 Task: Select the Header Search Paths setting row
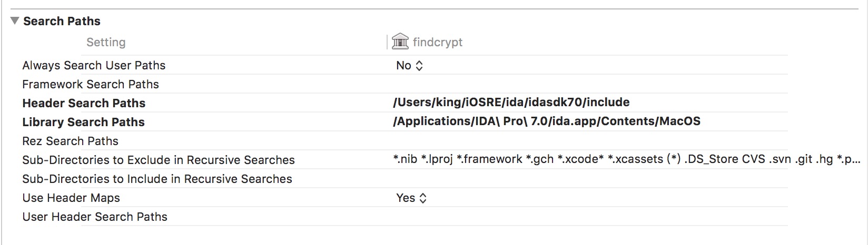coord(84,103)
